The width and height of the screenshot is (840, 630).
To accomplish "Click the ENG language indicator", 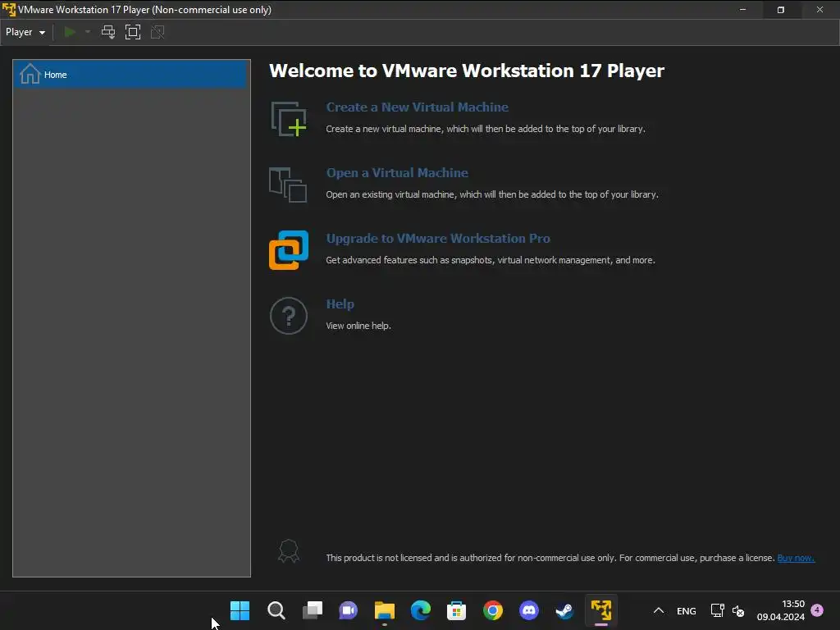I will (687, 610).
